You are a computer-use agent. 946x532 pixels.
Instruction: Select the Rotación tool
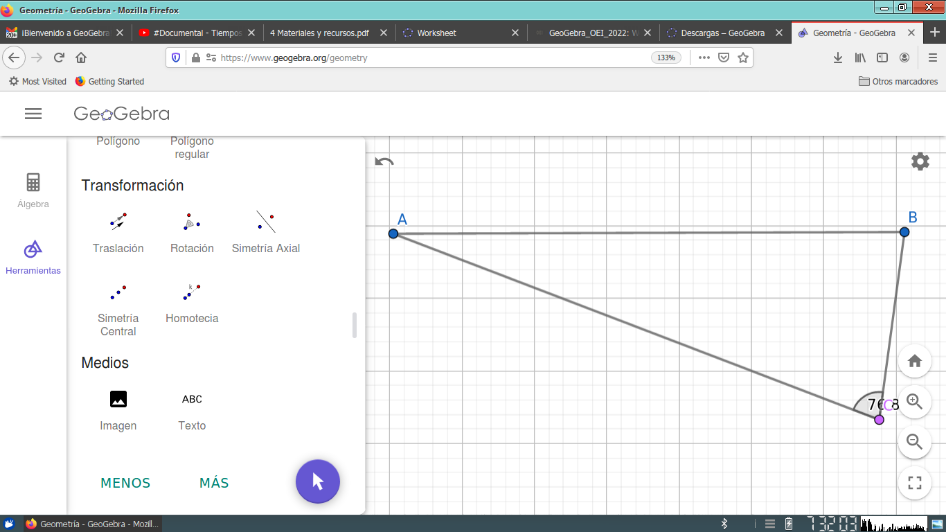coord(192,232)
